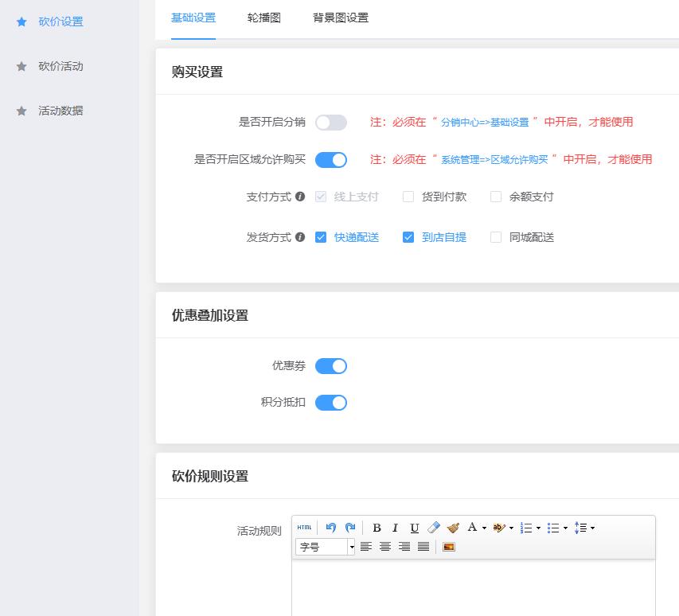Insert an ordered numbered list
The width and height of the screenshot is (679, 616).
point(526,528)
